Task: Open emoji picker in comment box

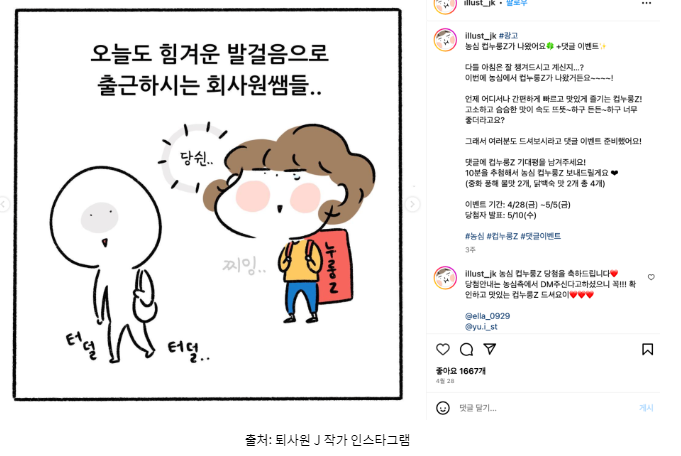Action: [443, 408]
